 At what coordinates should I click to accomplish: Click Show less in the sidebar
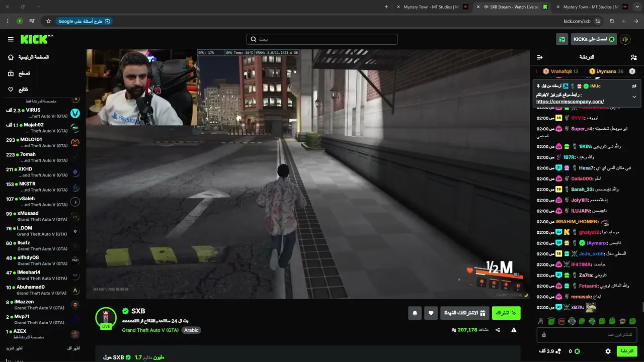pos(73,348)
